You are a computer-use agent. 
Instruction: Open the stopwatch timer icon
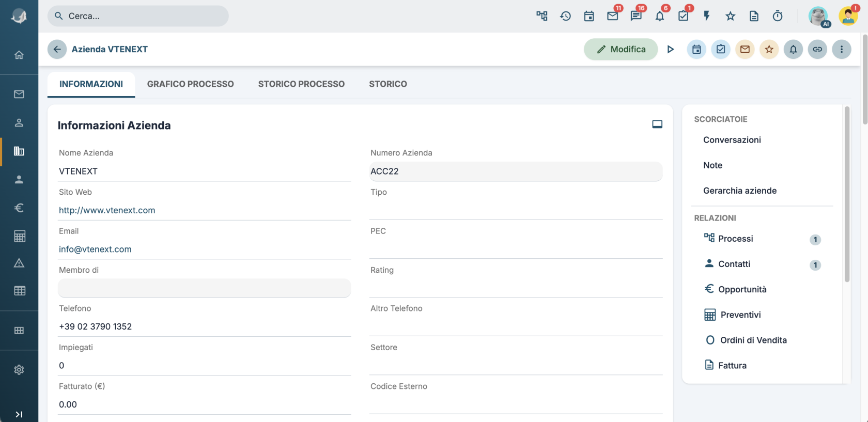778,16
